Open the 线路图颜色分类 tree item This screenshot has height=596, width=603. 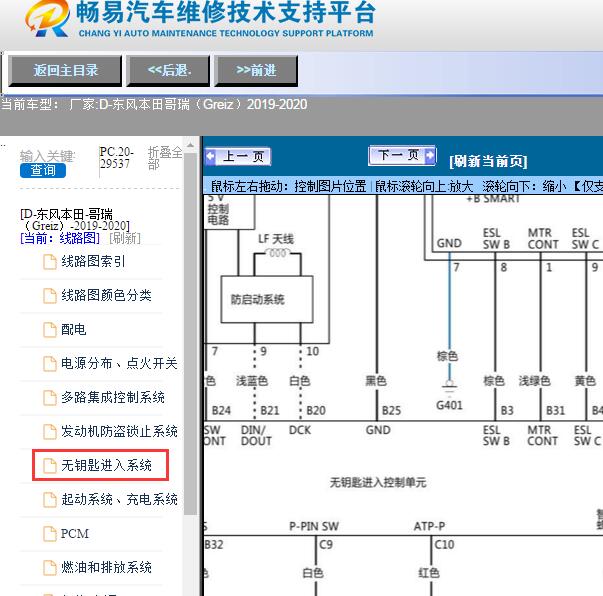point(106,295)
